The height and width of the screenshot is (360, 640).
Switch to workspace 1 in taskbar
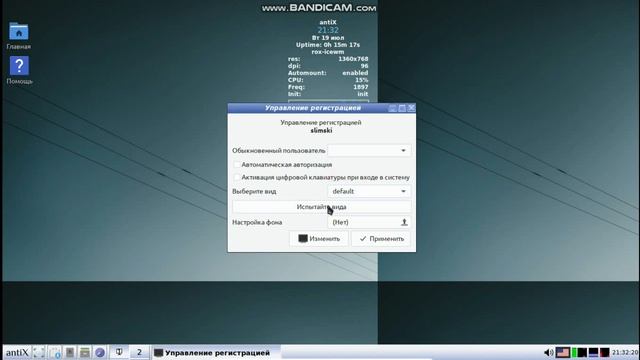click(119, 352)
